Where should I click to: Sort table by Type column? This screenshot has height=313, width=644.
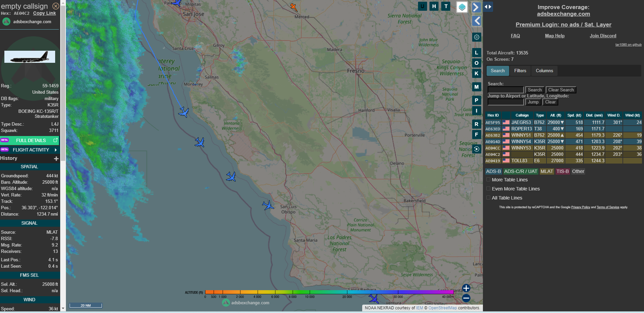point(540,115)
